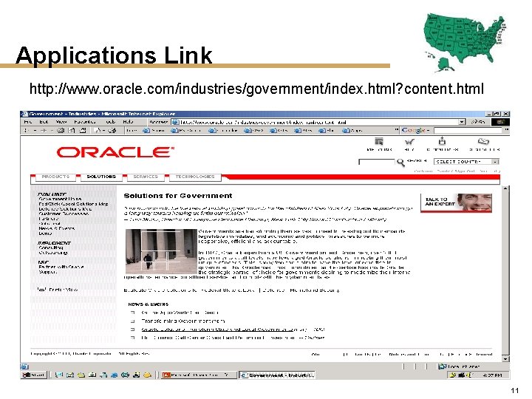This screenshot has height=399, width=532.
Task: Click the page scrollbar down arrow
Action: [505, 358]
